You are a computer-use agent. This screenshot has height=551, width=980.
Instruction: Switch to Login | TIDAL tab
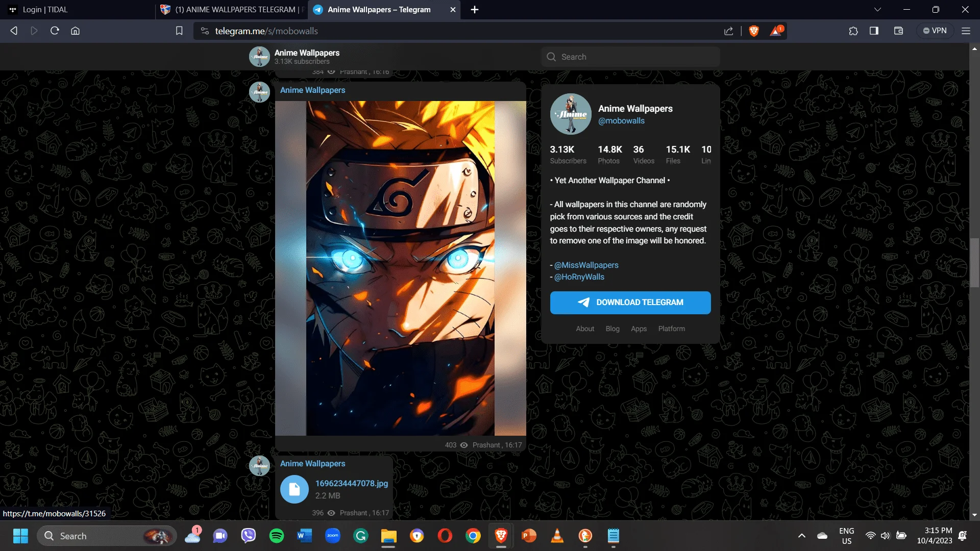pos(77,9)
